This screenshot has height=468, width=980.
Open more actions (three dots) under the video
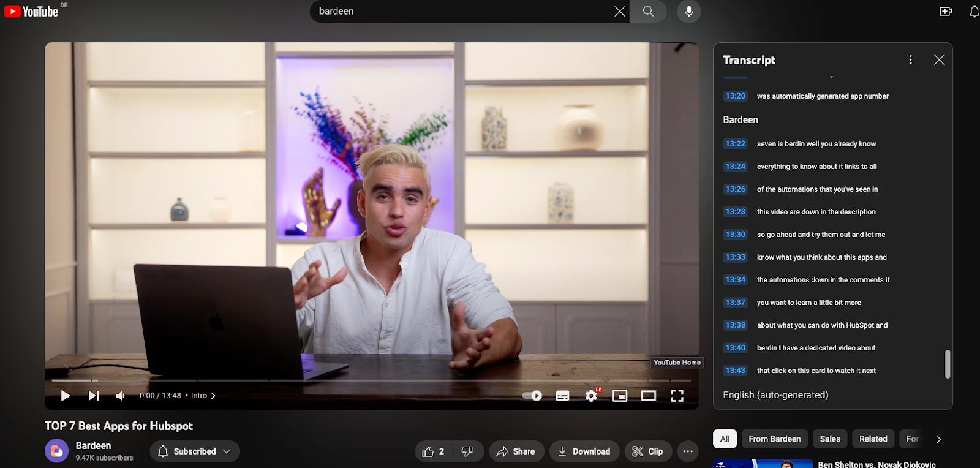(688, 451)
